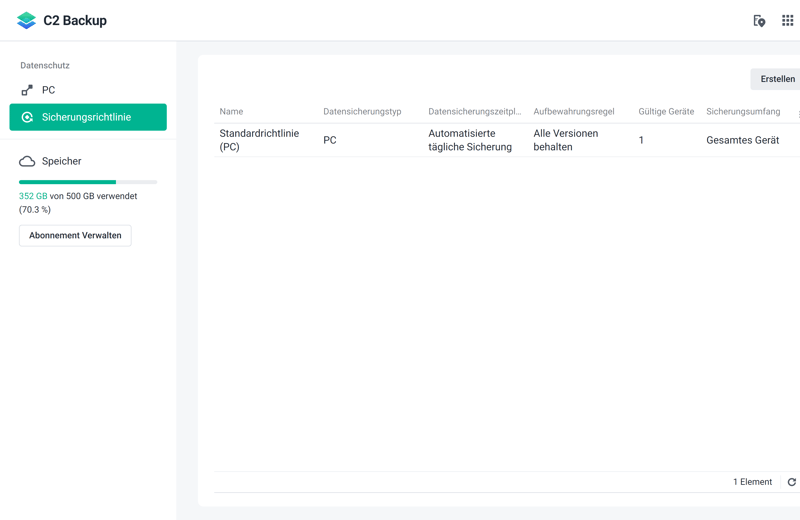The width and height of the screenshot is (800, 520).
Task: Click the Sicherungsrichtlinie policy icon
Action: (27, 117)
